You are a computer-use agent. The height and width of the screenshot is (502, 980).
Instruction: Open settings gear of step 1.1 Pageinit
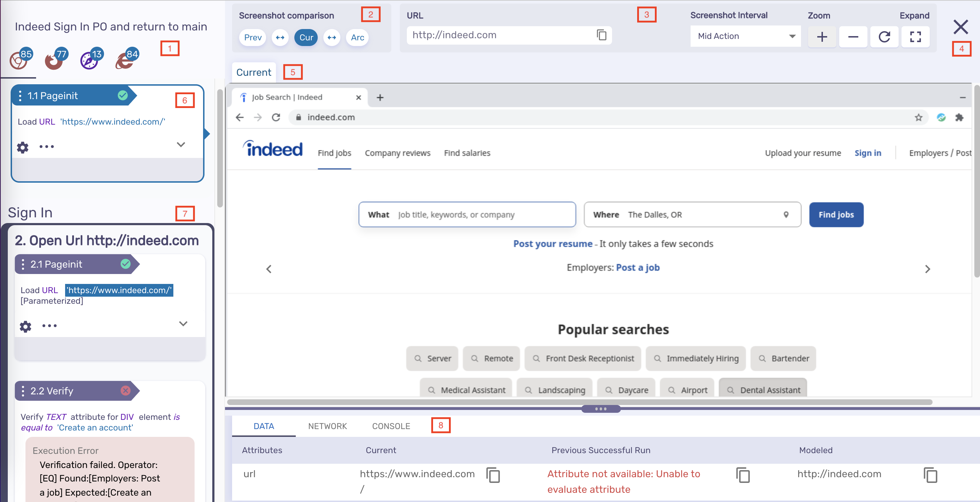coord(23,147)
